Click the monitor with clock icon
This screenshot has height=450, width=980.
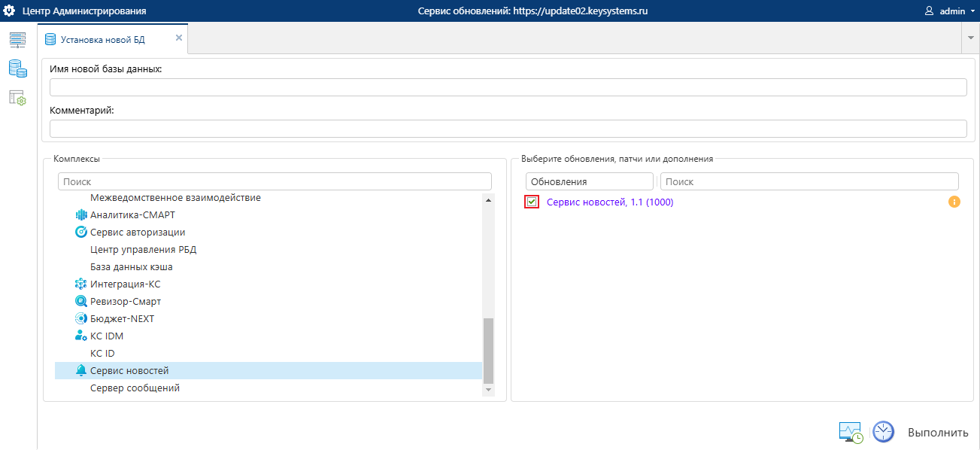pyautogui.click(x=851, y=432)
